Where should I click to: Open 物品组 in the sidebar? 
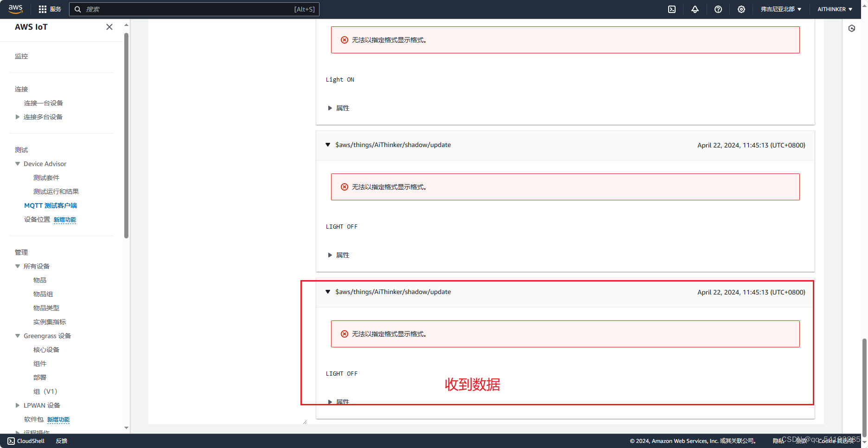click(43, 294)
